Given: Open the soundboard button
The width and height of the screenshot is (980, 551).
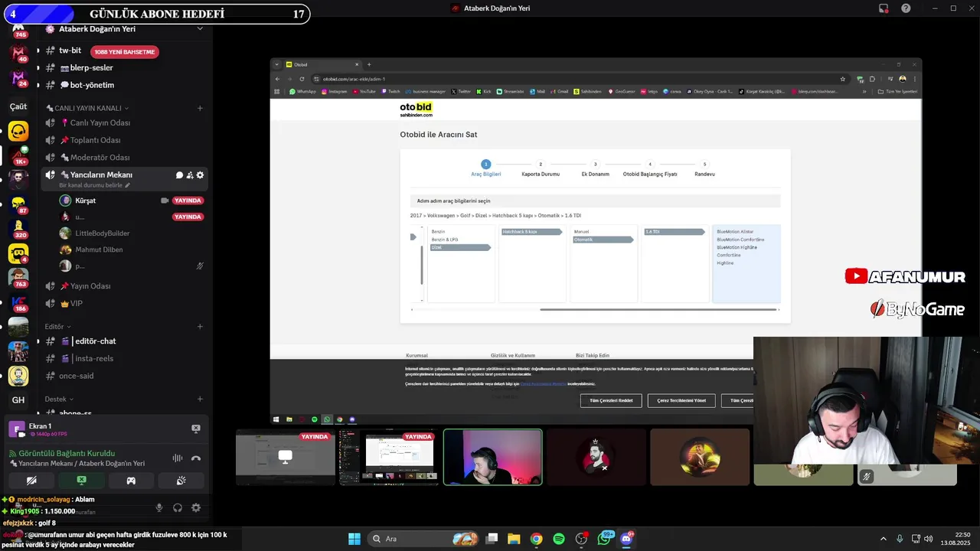Looking at the screenshot, I should click(181, 481).
